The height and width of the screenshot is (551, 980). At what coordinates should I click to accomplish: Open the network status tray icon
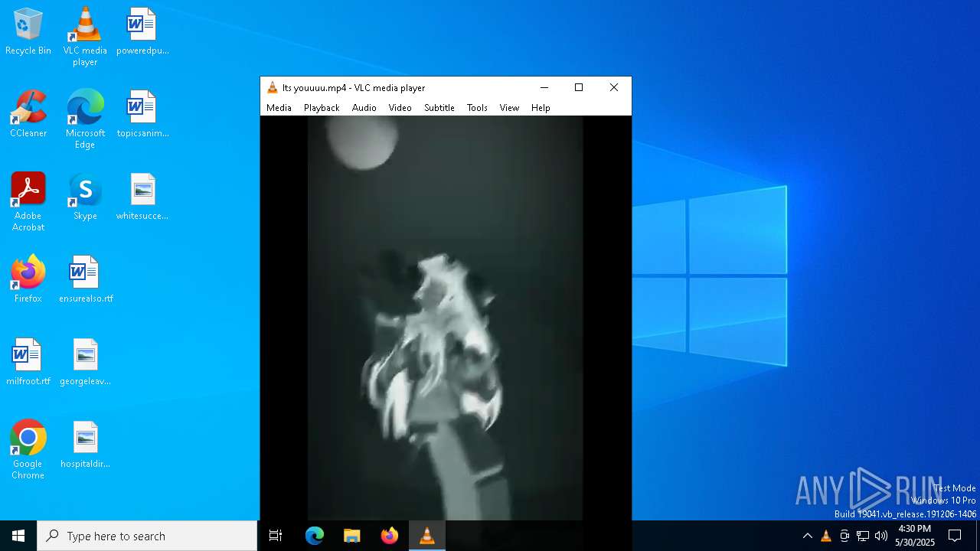pyautogui.click(x=863, y=536)
